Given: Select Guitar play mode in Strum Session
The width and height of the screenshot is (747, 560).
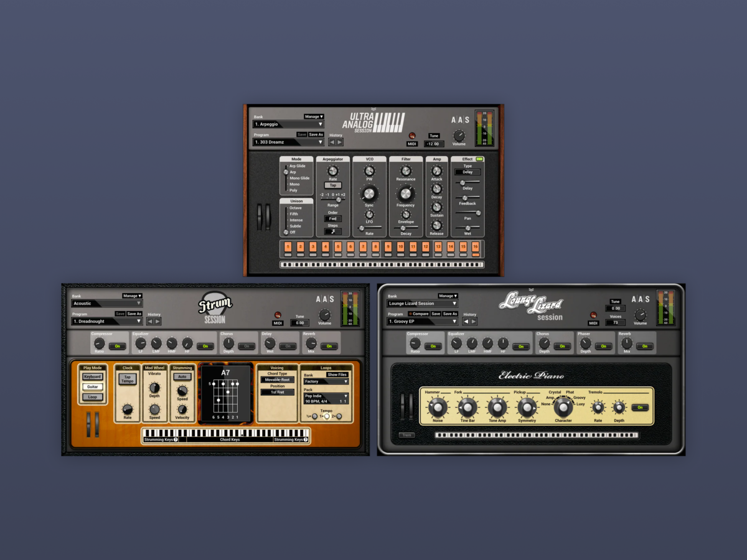Looking at the screenshot, I should (x=93, y=386).
